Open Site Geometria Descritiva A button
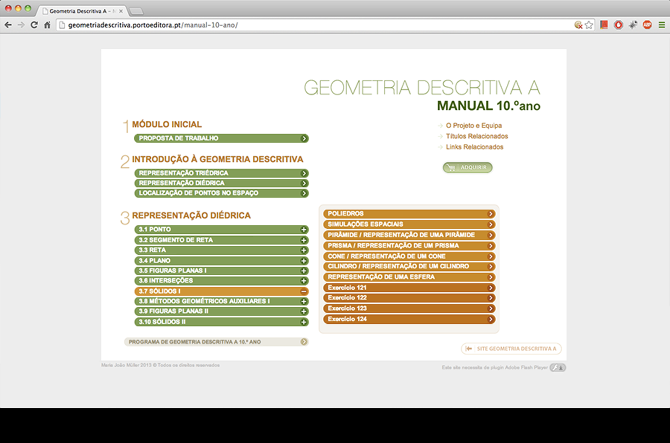Screen dimensions: 670x443 [x=510, y=348]
